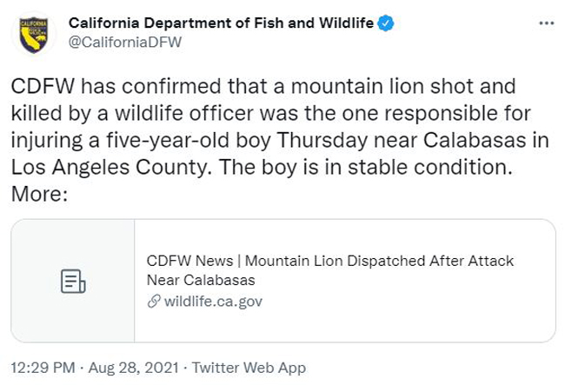Image resolution: width=565 pixels, height=392 pixels.
Task: Click the 12:29 PM timestamp
Action: coord(43,368)
